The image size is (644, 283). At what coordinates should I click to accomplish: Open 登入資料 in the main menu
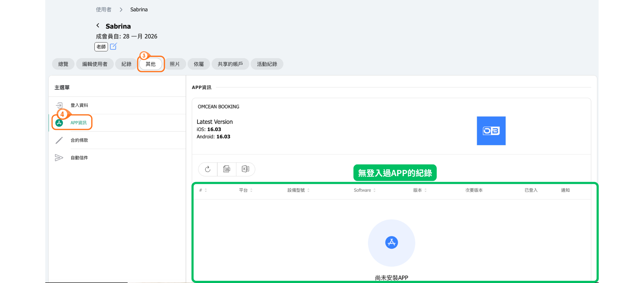pyautogui.click(x=79, y=105)
